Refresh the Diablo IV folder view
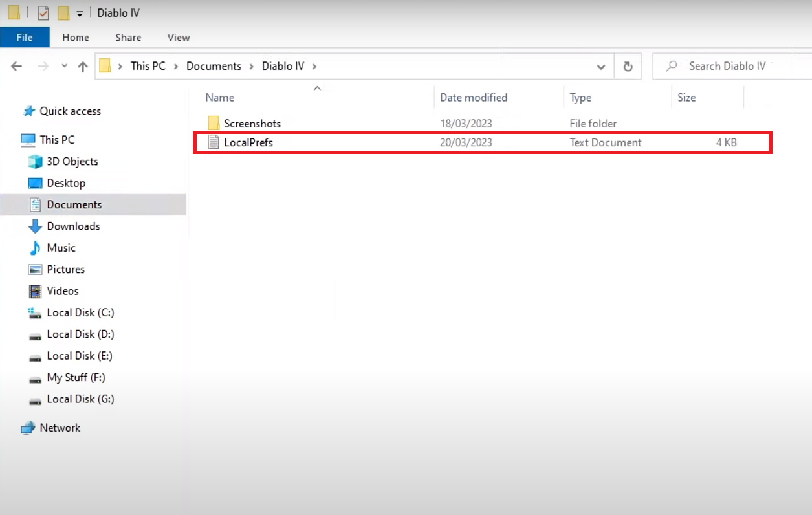 tap(627, 66)
